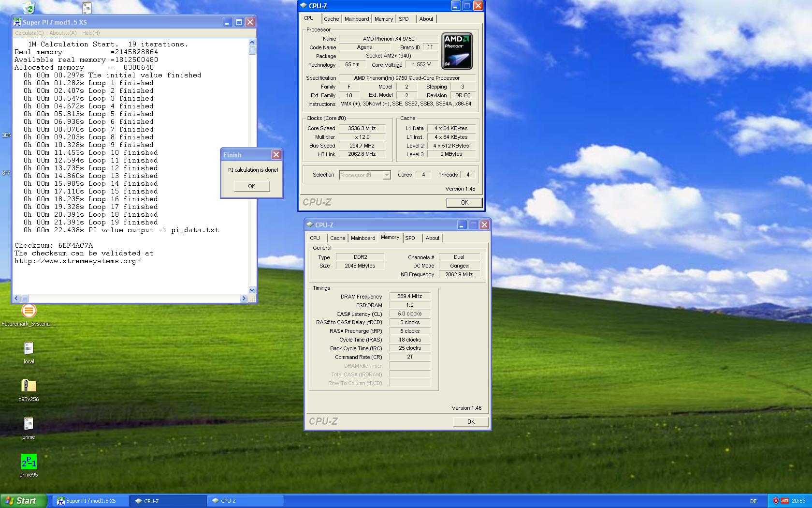Select Cache tab in lower CPU-Z window
The width and height of the screenshot is (812, 508).
coord(337,238)
